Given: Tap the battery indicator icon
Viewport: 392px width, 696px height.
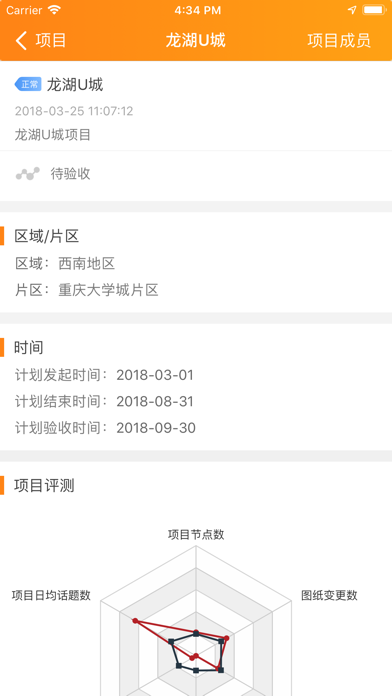Looking at the screenshot, I should click(x=373, y=10).
